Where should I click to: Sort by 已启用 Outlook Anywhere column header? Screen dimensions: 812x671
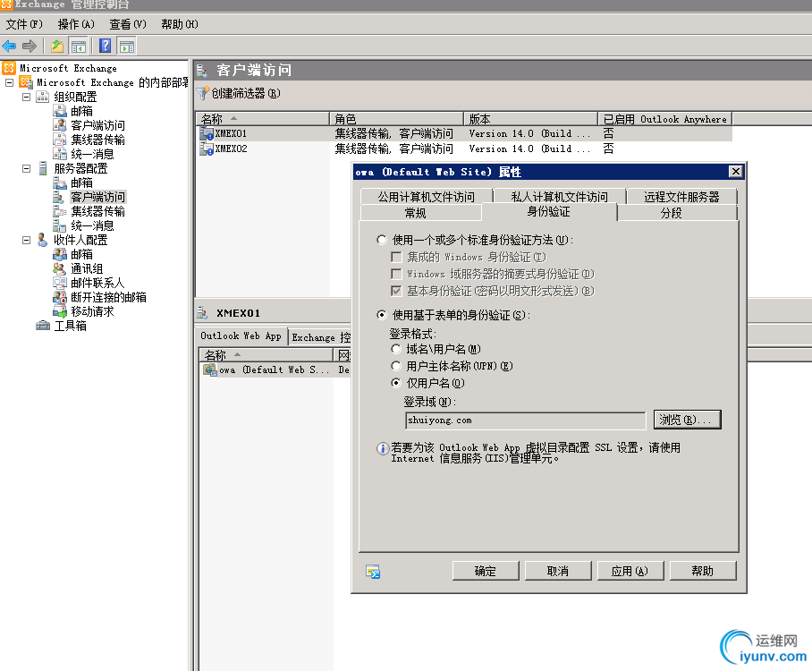pos(665,119)
